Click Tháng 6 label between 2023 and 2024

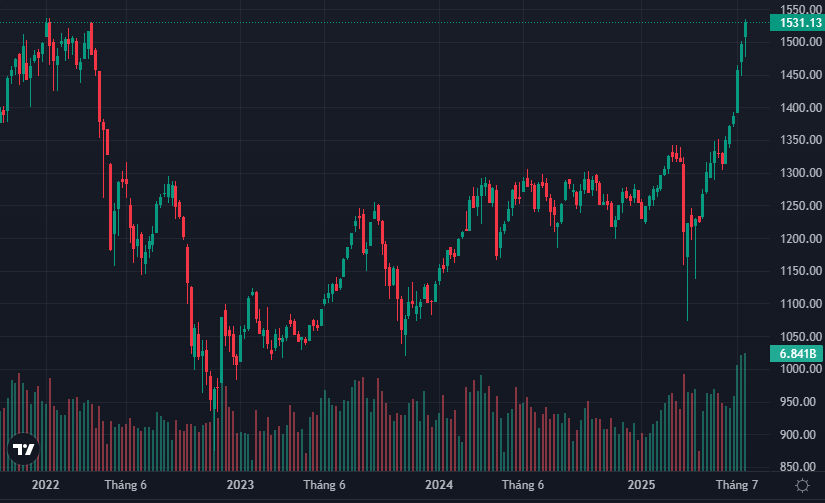coord(324,485)
